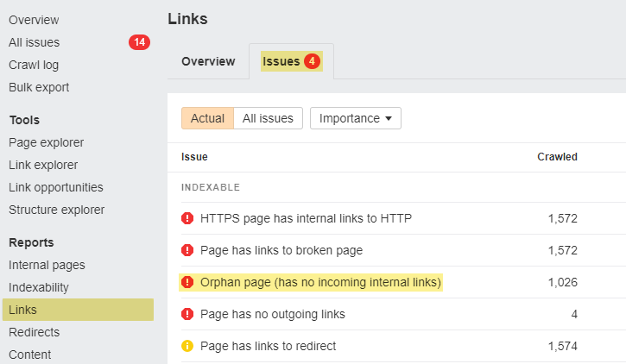The height and width of the screenshot is (364, 626).
Task: Switch to the Overview tab
Action: pos(208,61)
